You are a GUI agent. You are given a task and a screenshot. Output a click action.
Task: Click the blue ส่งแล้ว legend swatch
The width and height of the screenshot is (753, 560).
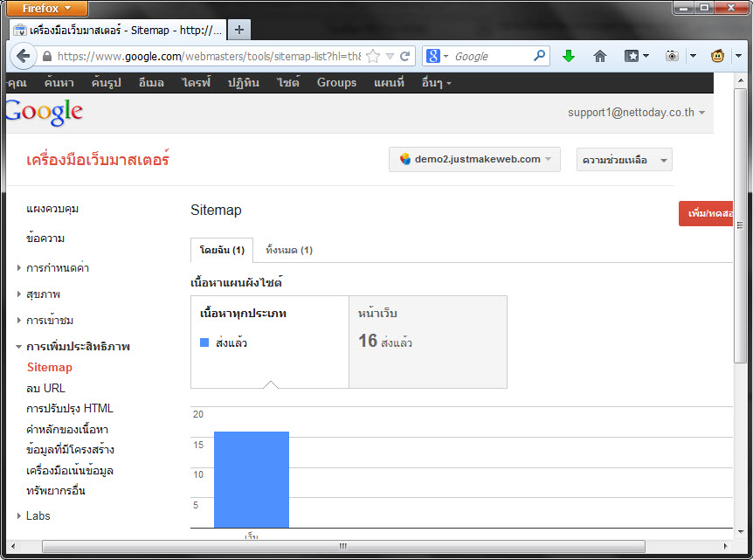(x=204, y=342)
